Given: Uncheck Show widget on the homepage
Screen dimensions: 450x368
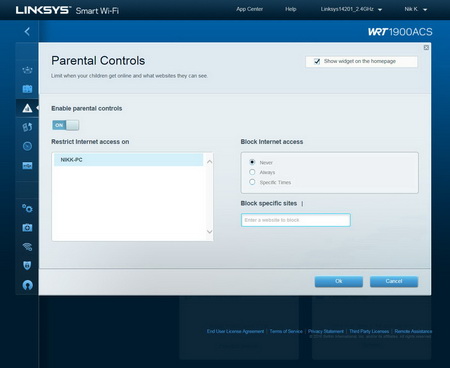Looking at the screenshot, I should pos(317,61).
